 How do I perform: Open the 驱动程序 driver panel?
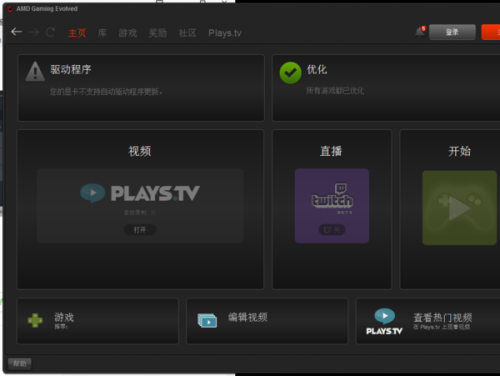pyautogui.click(x=141, y=88)
